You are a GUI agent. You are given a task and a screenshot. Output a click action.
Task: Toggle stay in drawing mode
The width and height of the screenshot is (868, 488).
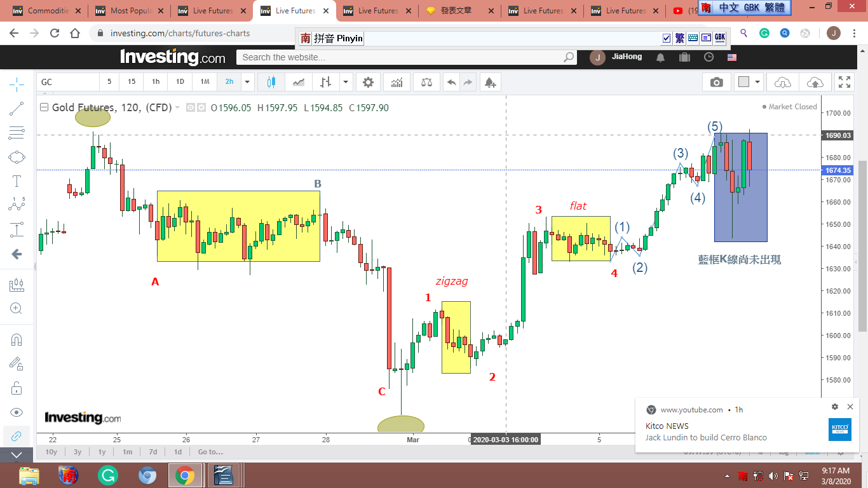[x=17, y=363]
